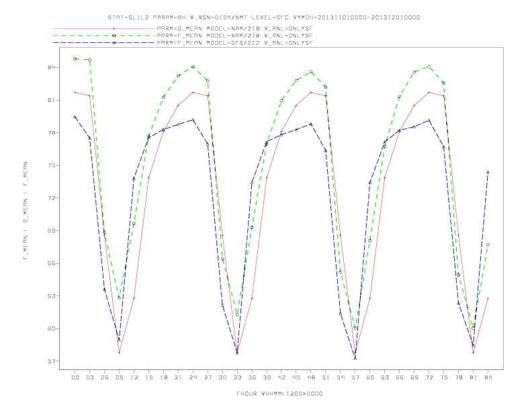Click the green circle data point at hour 84
The image size is (532, 411).
coord(488,244)
